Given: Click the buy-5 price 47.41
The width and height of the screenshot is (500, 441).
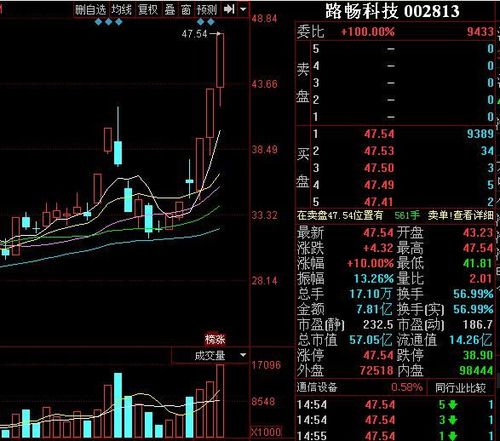Looking at the screenshot, I should coord(379,202).
